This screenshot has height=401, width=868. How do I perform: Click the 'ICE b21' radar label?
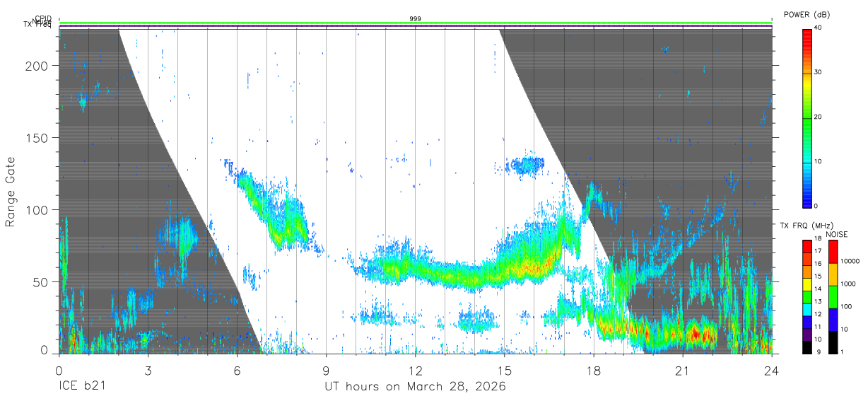point(82,387)
